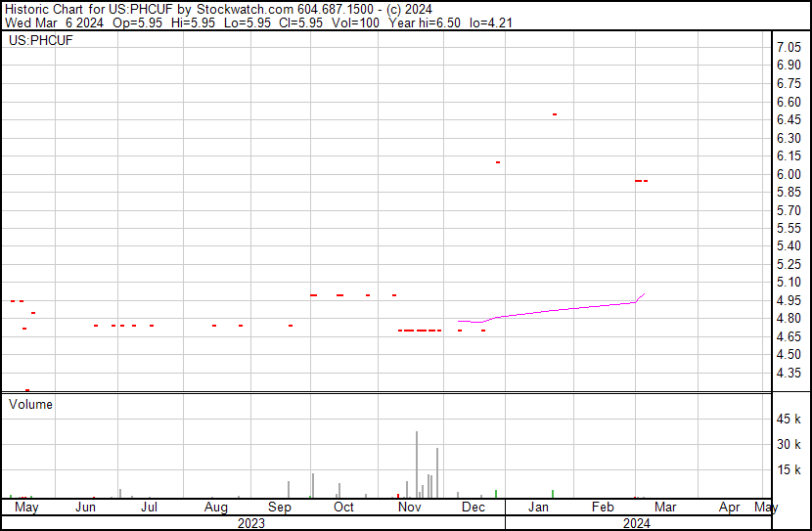Click the 5.10 price axis label
This screenshot has height=531, width=812.
point(789,282)
